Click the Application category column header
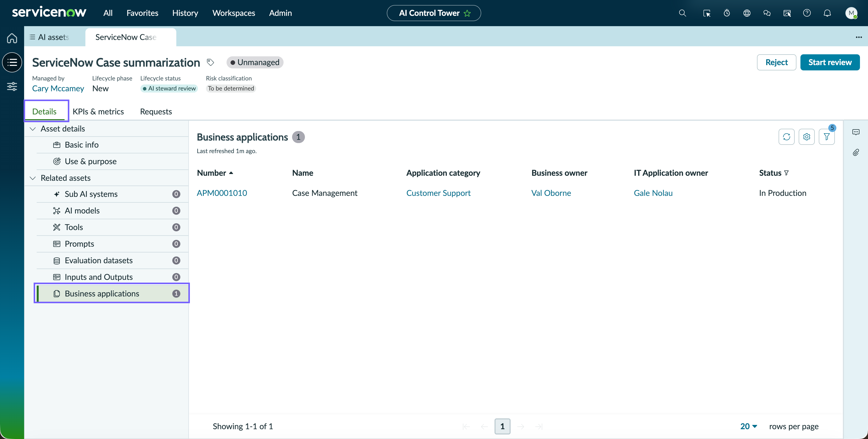The height and width of the screenshot is (439, 868). point(443,173)
